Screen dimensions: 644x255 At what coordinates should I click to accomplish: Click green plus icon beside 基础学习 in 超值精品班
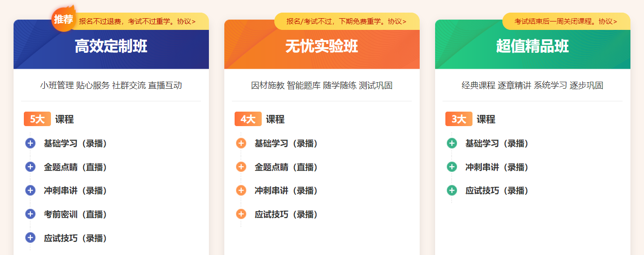tap(452, 143)
